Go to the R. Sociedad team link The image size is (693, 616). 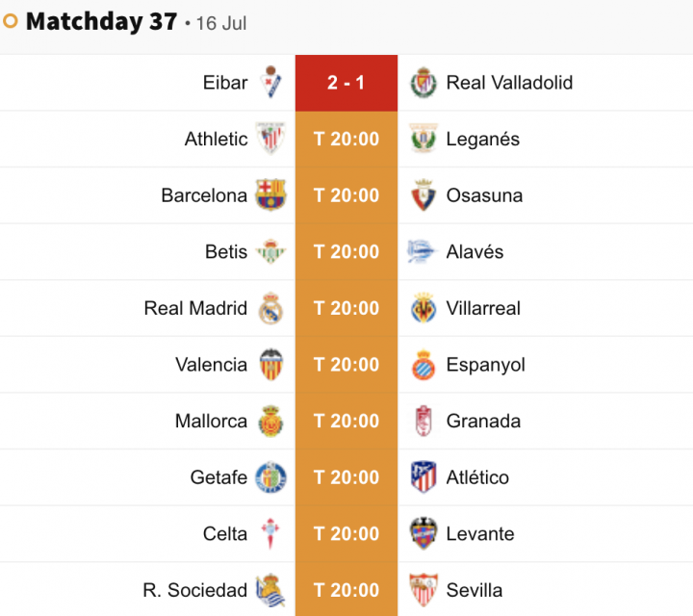(x=194, y=590)
